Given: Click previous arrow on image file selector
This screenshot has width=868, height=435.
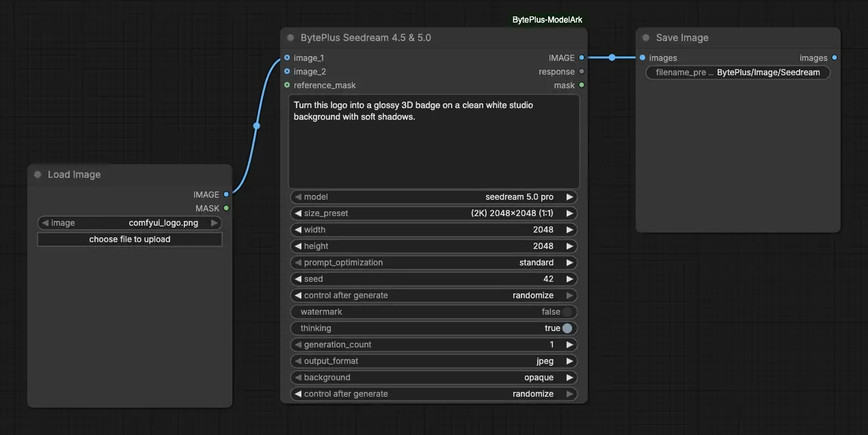Looking at the screenshot, I should [45, 223].
